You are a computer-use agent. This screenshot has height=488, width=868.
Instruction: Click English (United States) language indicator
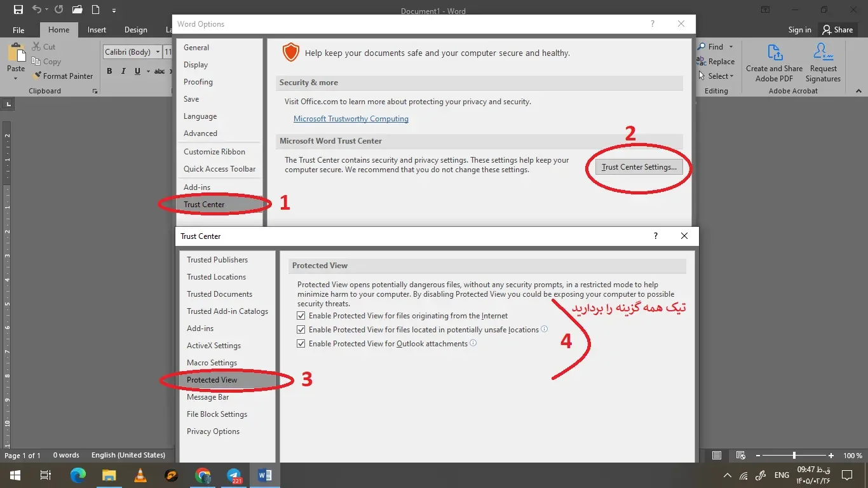tap(128, 455)
